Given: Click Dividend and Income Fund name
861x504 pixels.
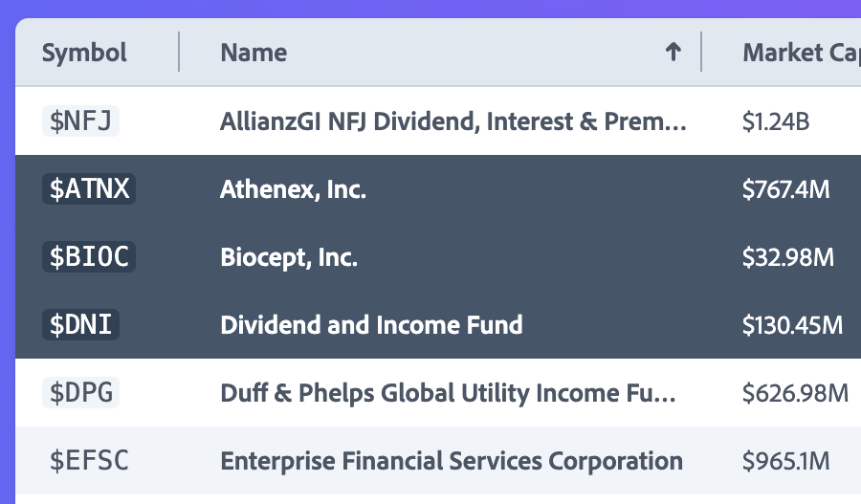Looking at the screenshot, I should click(x=371, y=325).
